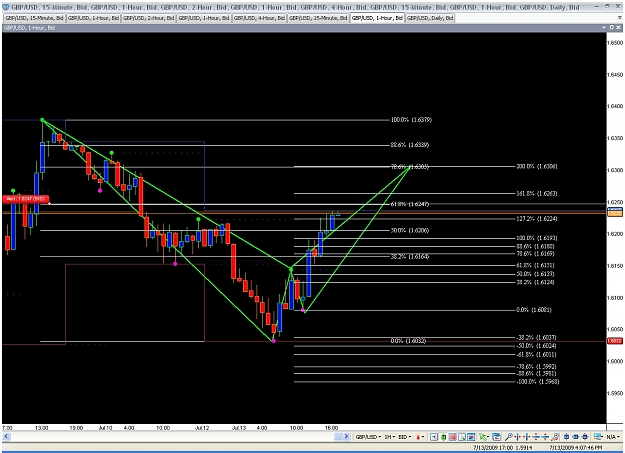Open the GBP/USD symbol dropdown in the toolbar

click(x=368, y=437)
